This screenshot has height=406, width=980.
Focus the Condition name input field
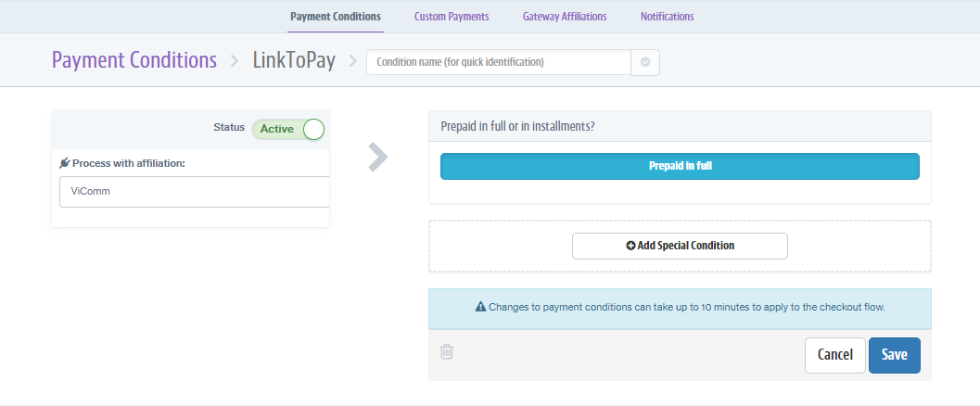(499, 62)
